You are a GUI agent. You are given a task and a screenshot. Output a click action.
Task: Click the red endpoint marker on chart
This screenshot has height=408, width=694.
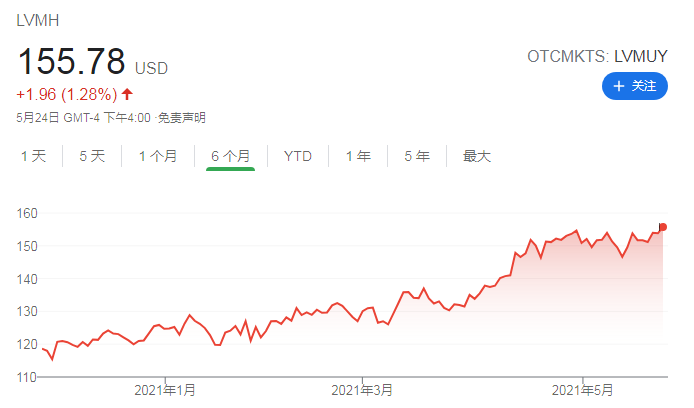(x=663, y=227)
